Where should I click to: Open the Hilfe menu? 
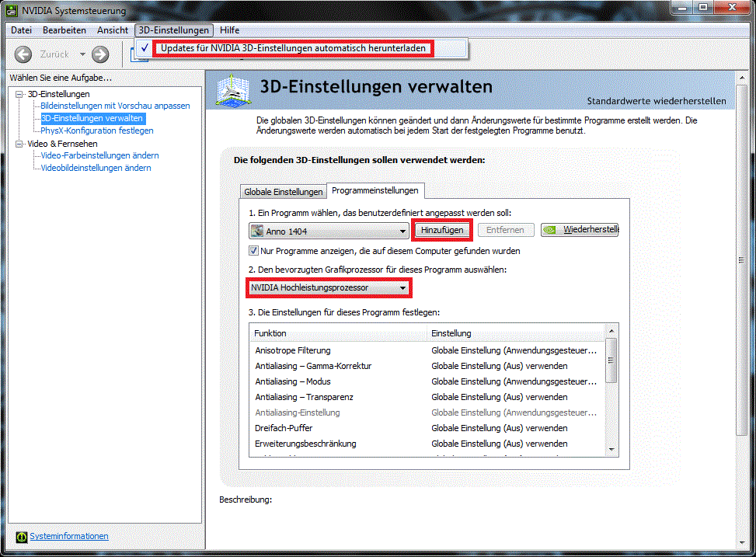point(229,30)
